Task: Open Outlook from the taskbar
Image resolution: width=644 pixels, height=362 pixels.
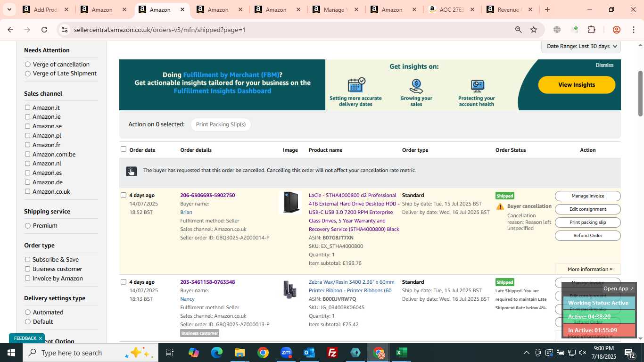Action: (309, 353)
